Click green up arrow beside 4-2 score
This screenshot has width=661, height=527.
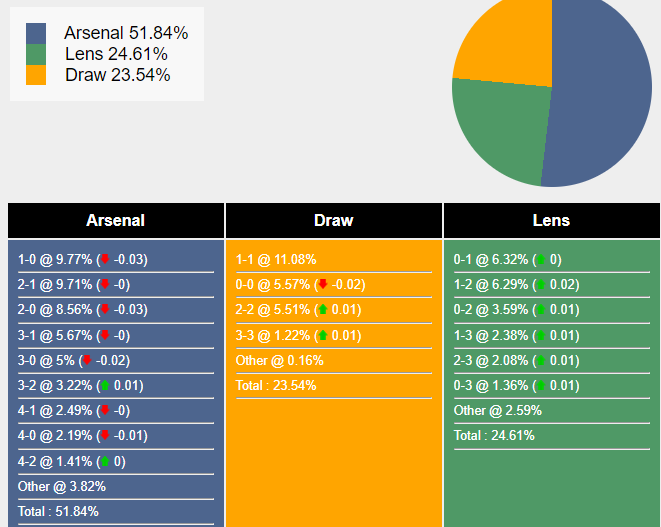104,462
